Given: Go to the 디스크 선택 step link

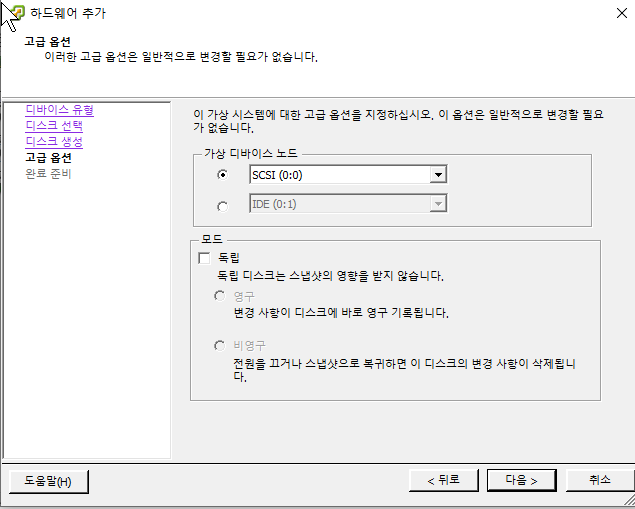Looking at the screenshot, I should (54, 126).
